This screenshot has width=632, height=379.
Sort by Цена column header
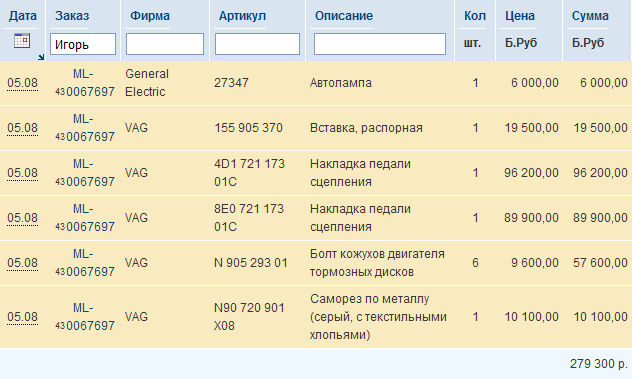(520, 16)
